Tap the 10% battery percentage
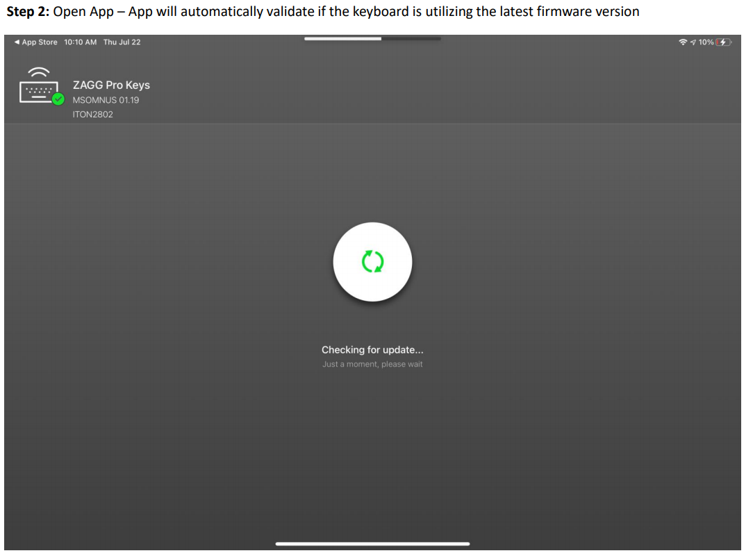The image size is (753, 560). [x=706, y=42]
